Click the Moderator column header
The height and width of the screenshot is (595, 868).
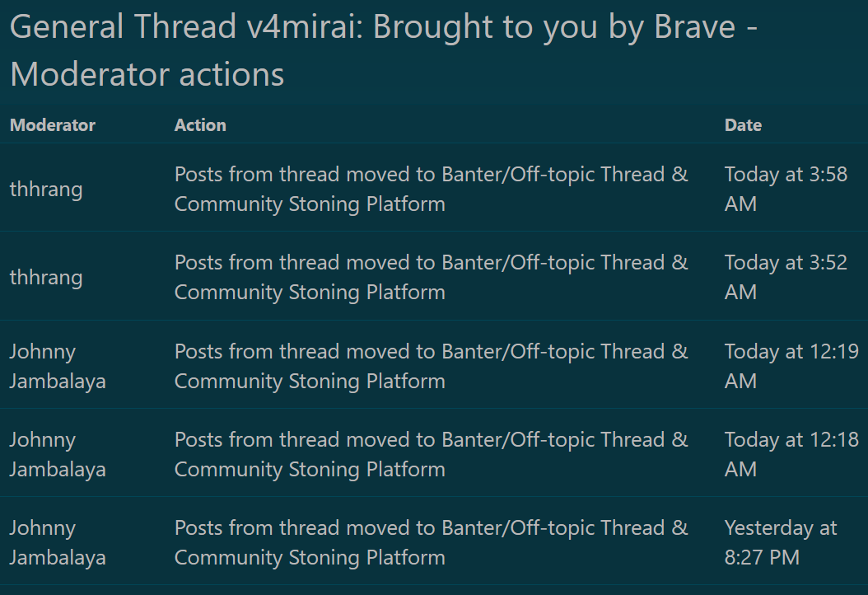(53, 125)
